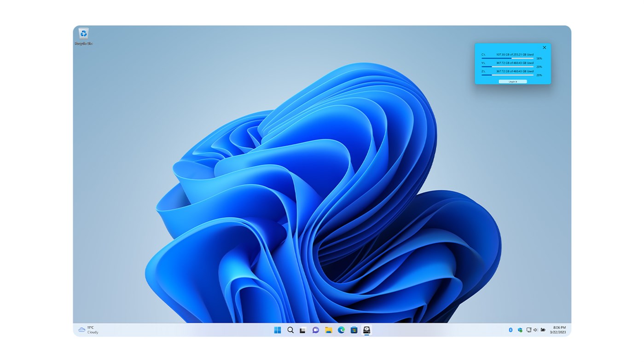Open the clock showing 8:06 PM
The height and width of the screenshot is (362, 644).
coord(557,330)
